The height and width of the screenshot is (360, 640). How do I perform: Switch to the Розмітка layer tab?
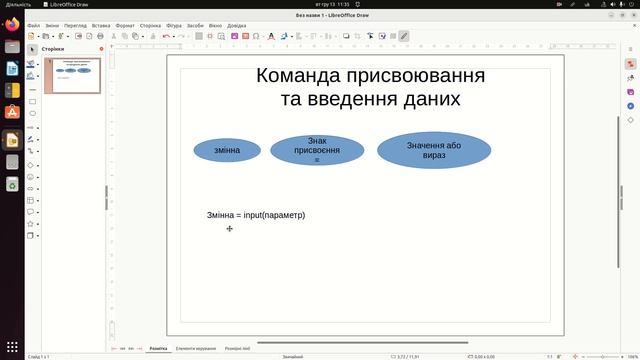point(158,349)
